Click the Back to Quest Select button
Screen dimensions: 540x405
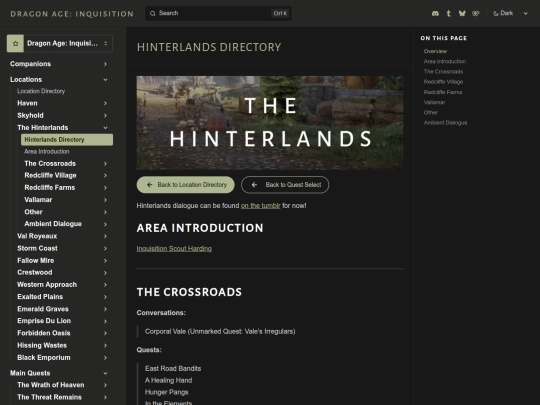(285, 185)
